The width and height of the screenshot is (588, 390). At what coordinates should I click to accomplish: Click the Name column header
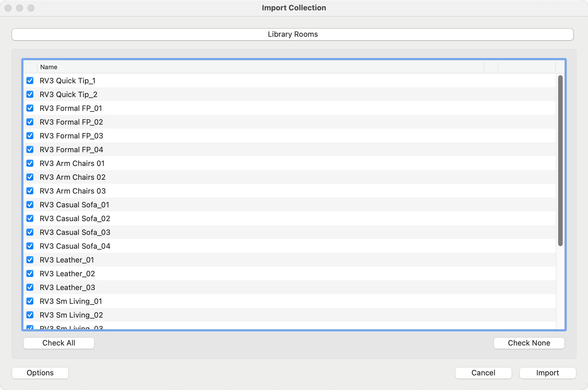[49, 67]
